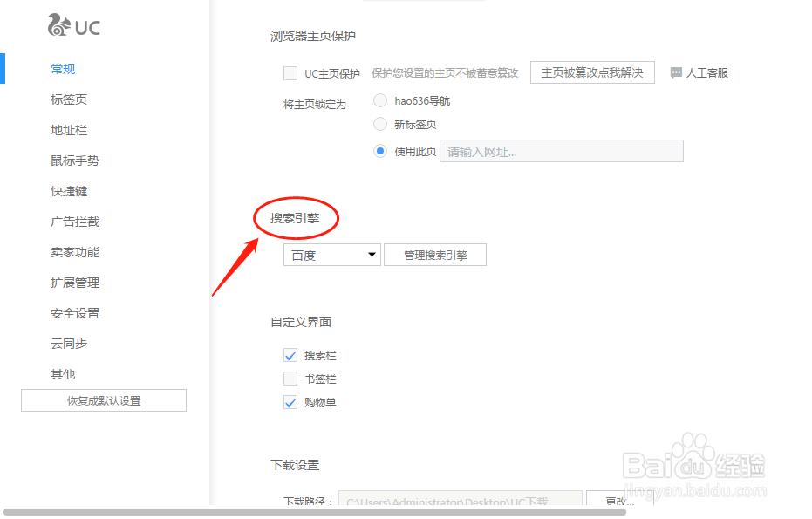Image resolution: width=812 pixels, height=519 pixels.
Task: Click the UC browser logo
Action: tap(73, 26)
